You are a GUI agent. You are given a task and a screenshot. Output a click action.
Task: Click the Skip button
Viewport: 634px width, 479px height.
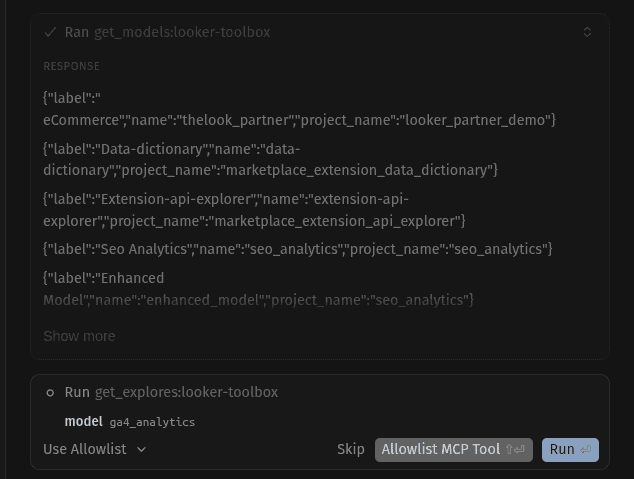click(351, 449)
